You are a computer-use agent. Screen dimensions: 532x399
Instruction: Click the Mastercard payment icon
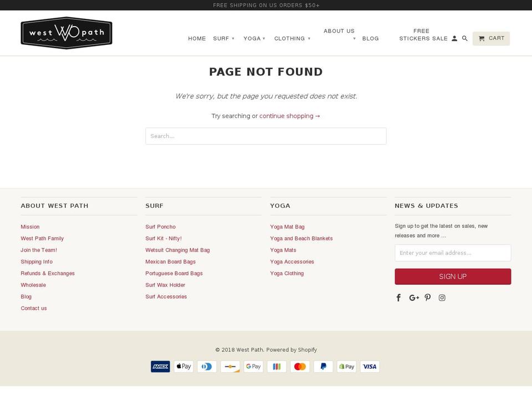pos(300,366)
